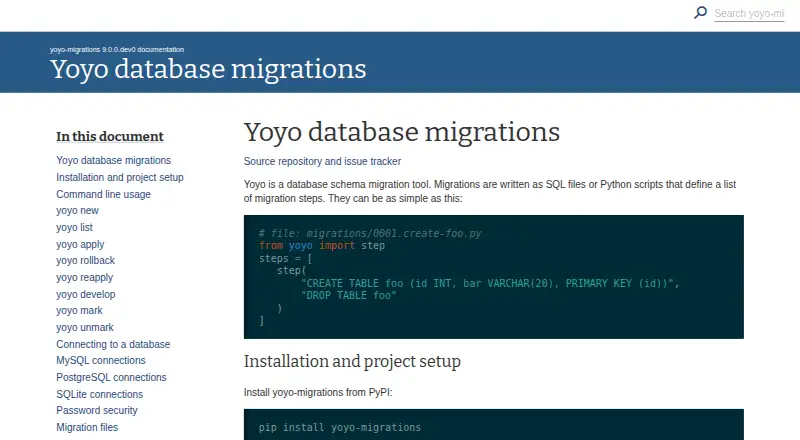Click the Yoyo database migrations banner title

tap(208, 69)
